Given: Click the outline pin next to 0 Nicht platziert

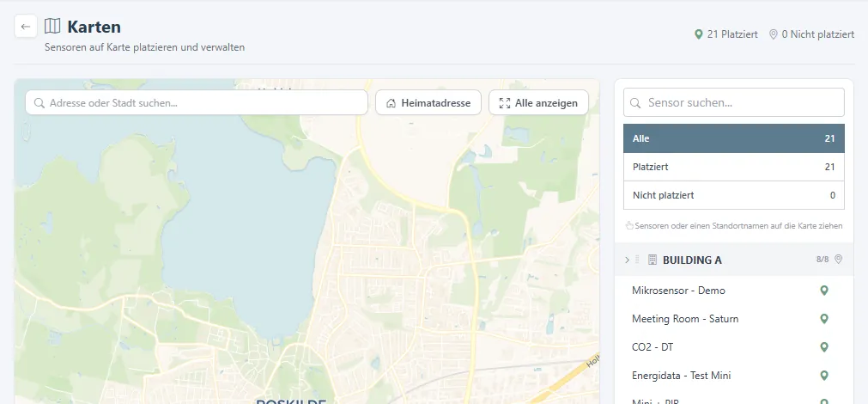Looking at the screenshot, I should [774, 34].
